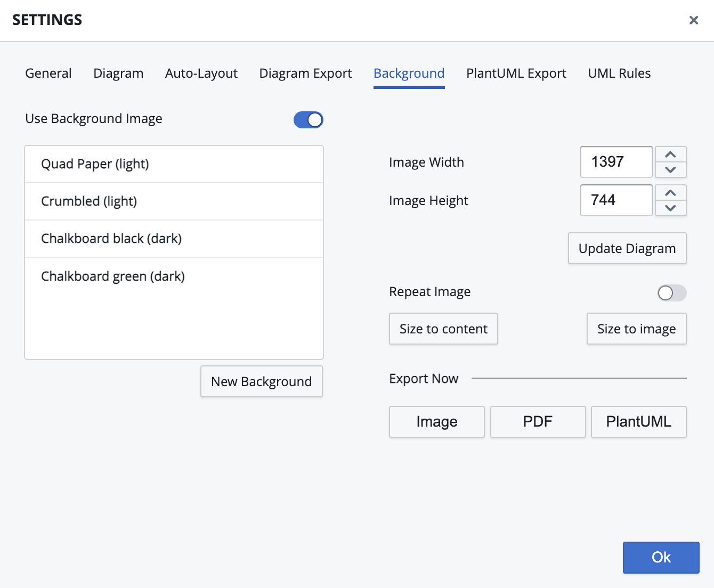Increase Image Height with up arrow
This screenshot has height=588, width=714.
(671, 193)
